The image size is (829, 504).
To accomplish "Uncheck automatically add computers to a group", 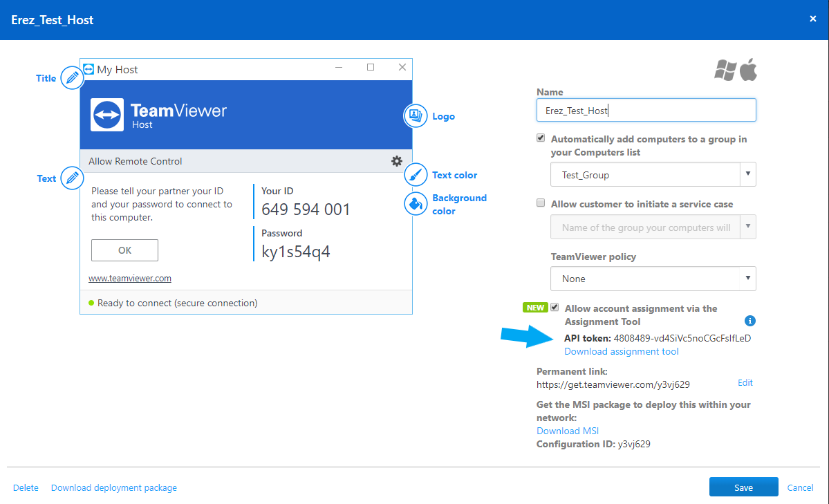I will pyautogui.click(x=540, y=138).
